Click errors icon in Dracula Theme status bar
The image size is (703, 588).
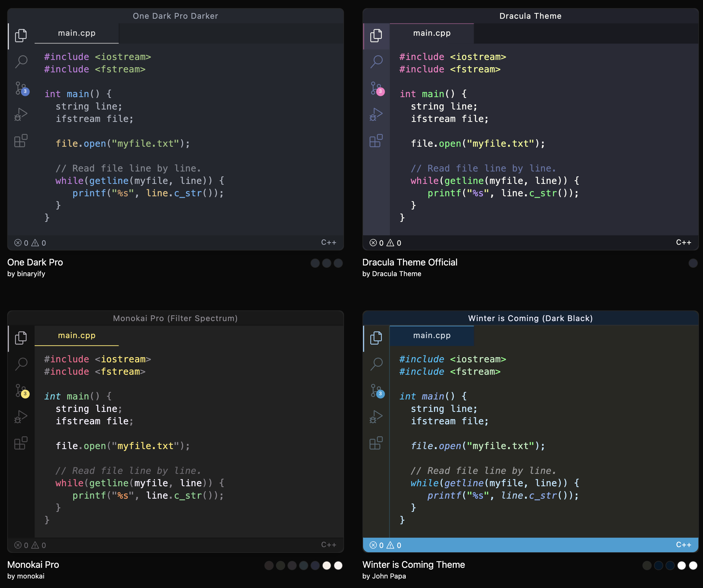(x=373, y=243)
